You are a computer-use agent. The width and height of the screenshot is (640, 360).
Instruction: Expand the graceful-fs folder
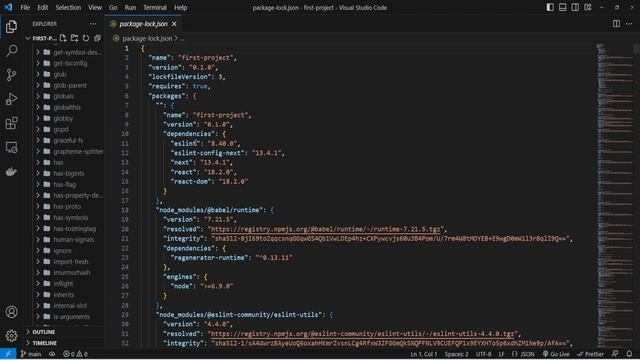click(38, 140)
